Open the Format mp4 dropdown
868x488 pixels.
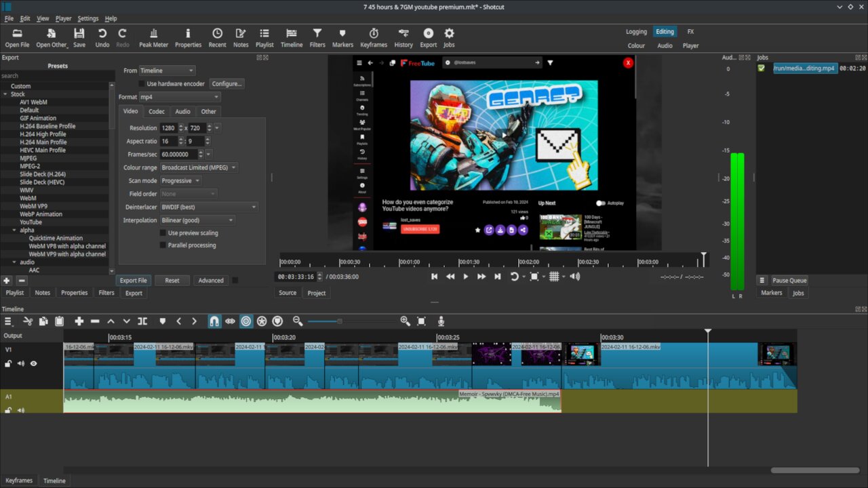coord(179,97)
